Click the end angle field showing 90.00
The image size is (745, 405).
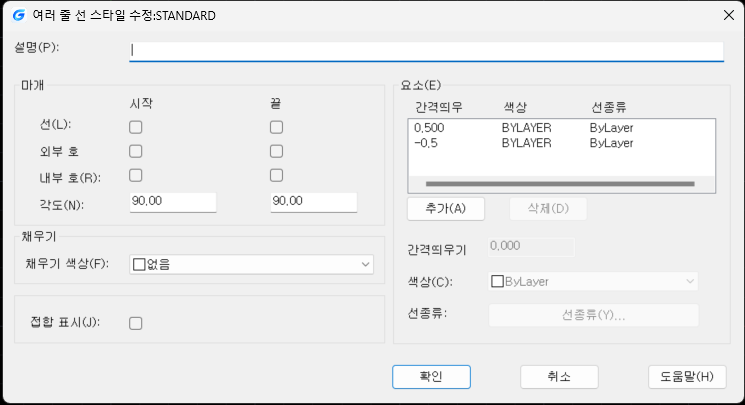pos(313,202)
